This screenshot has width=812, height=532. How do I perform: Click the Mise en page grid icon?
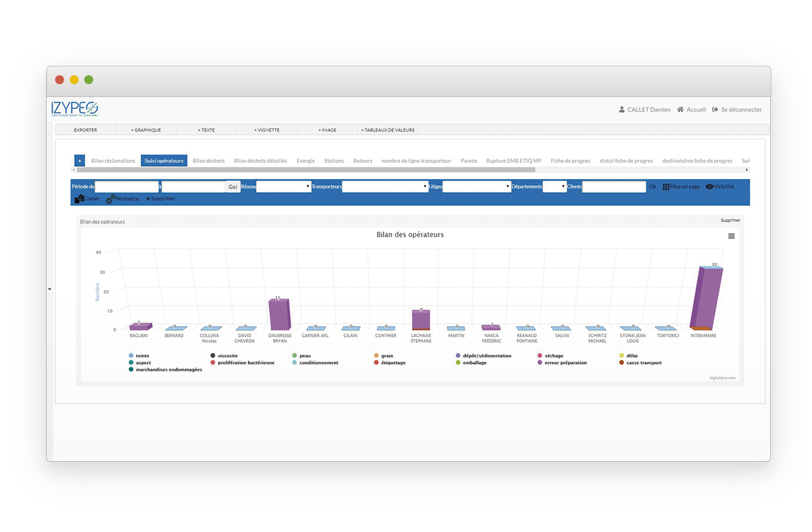[x=666, y=187]
